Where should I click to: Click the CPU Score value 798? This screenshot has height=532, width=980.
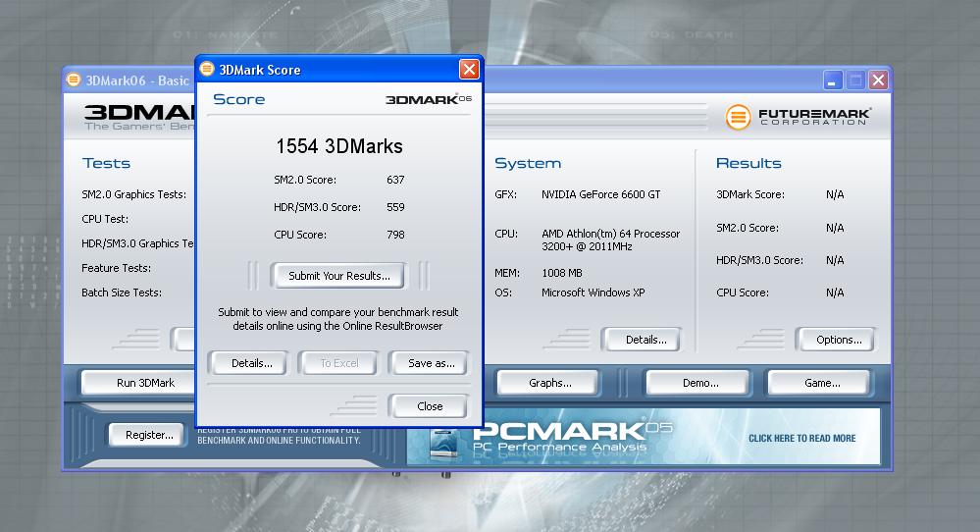coord(395,235)
